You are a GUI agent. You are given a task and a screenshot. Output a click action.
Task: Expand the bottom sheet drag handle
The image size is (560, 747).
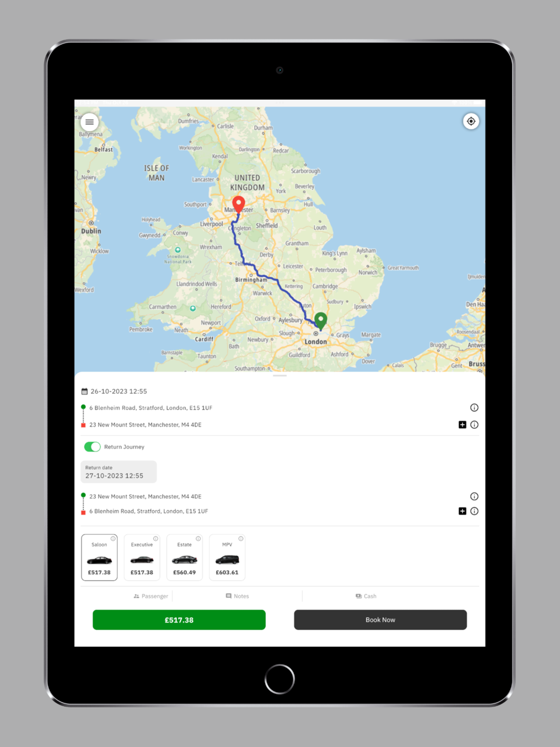pyautogui.click(x=280, y=376)
